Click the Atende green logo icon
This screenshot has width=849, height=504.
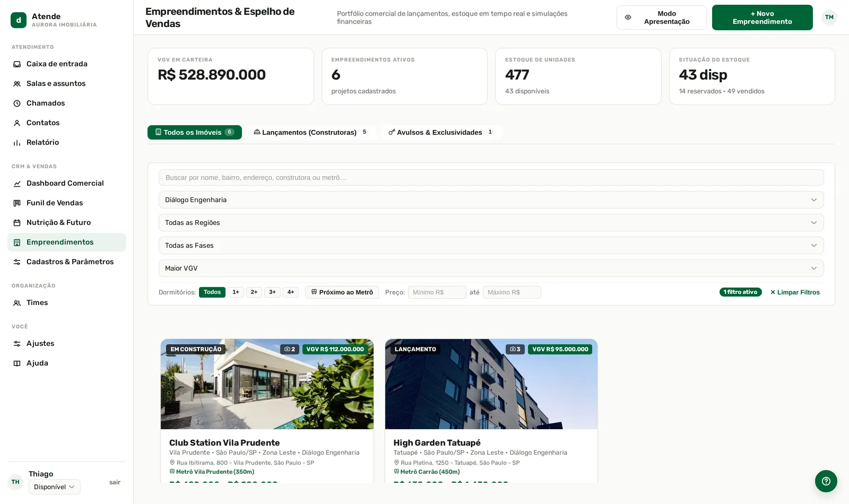(x=19, y=20)
